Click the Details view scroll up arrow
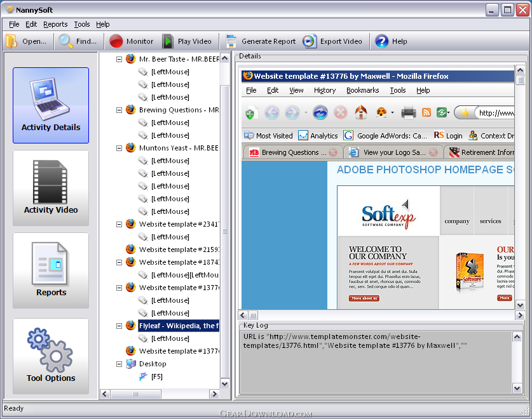Viewport: 532px width, 419px height. click(520, 70)
